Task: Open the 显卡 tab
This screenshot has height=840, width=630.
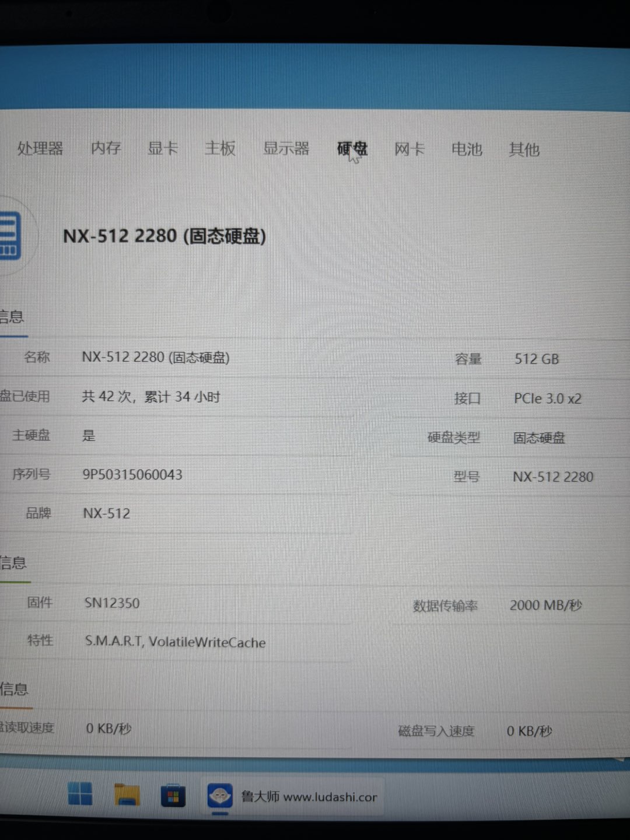Action: (x=163, y=148)
